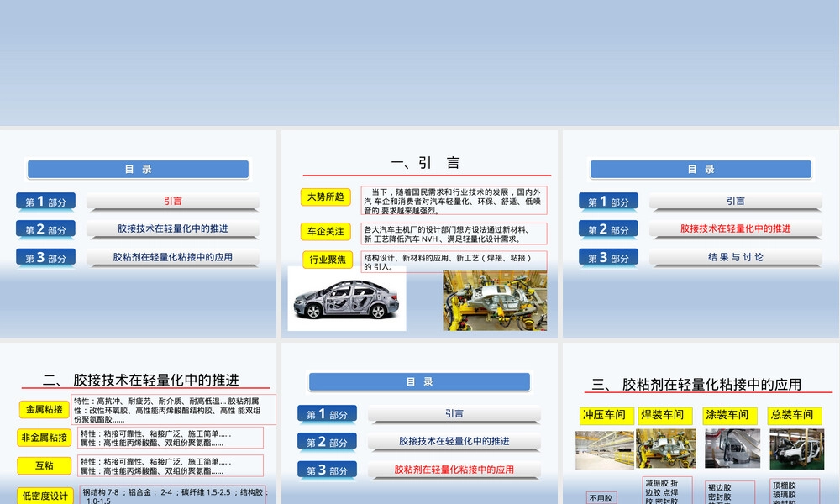Click the photo under 总装车间
840x504 pixels.
796,449
